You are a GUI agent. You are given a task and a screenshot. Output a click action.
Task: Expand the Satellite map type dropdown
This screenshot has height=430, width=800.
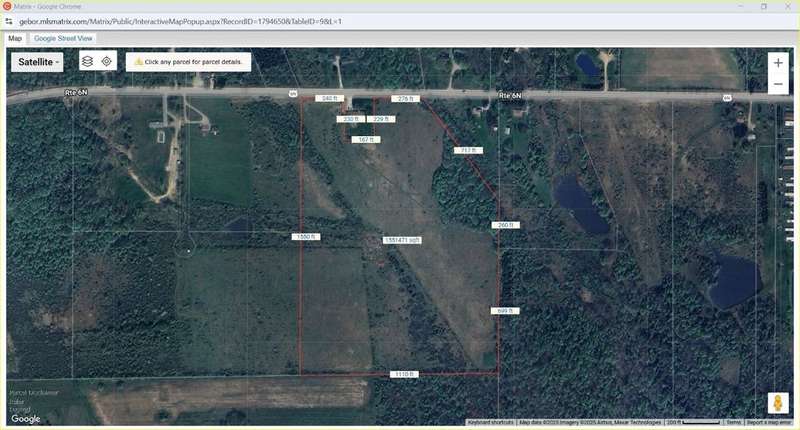tap(38, 62)
